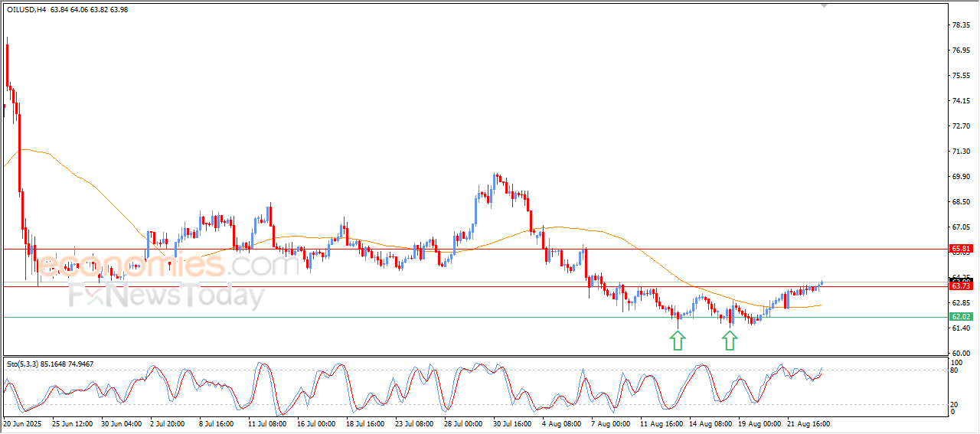The image size is (980, 434).
Task: Click the chart shift triangle marker
Action: pos(824,5)
